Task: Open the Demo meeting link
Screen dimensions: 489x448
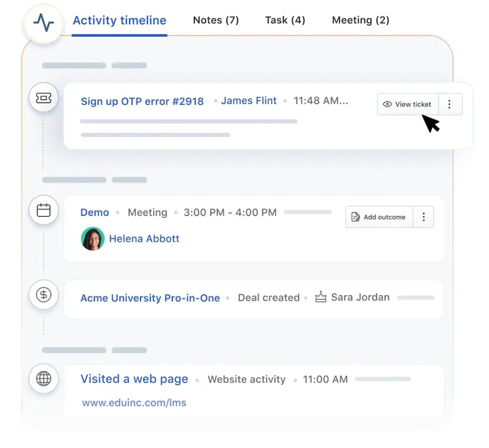Action: coord(95,213)
